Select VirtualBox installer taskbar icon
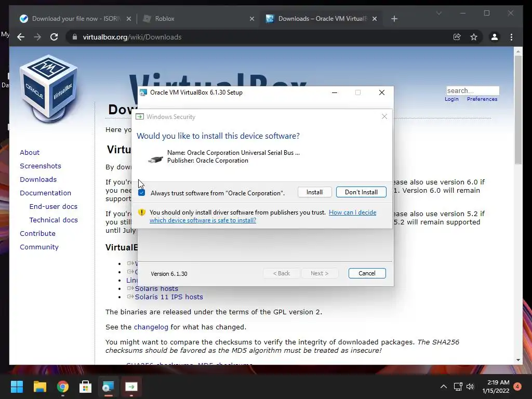Screen dimensions: 532x399 click(x=108, y=387)
